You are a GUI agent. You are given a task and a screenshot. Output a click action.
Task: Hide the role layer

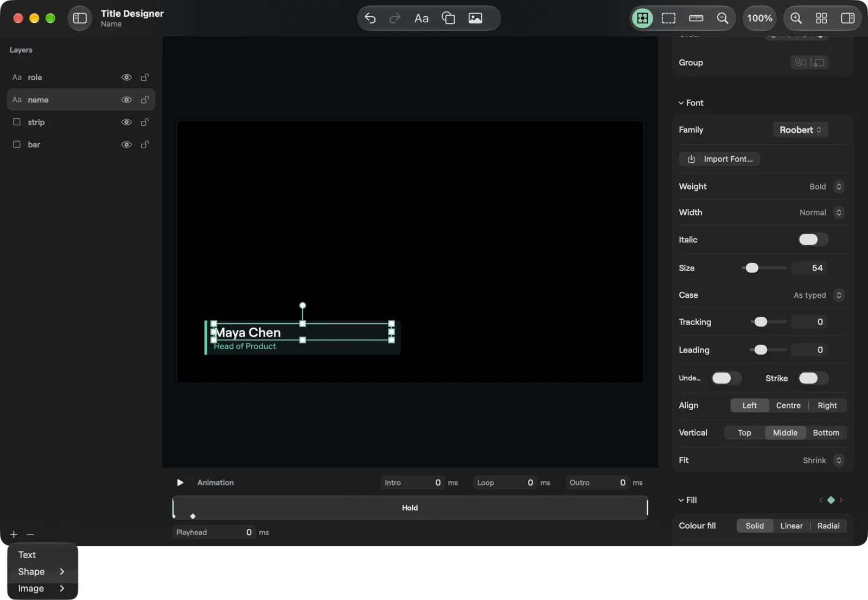tap(126, 78)
